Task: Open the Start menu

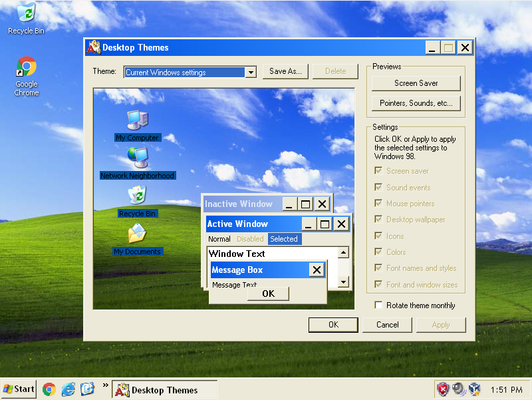Action: click(19, 389)
